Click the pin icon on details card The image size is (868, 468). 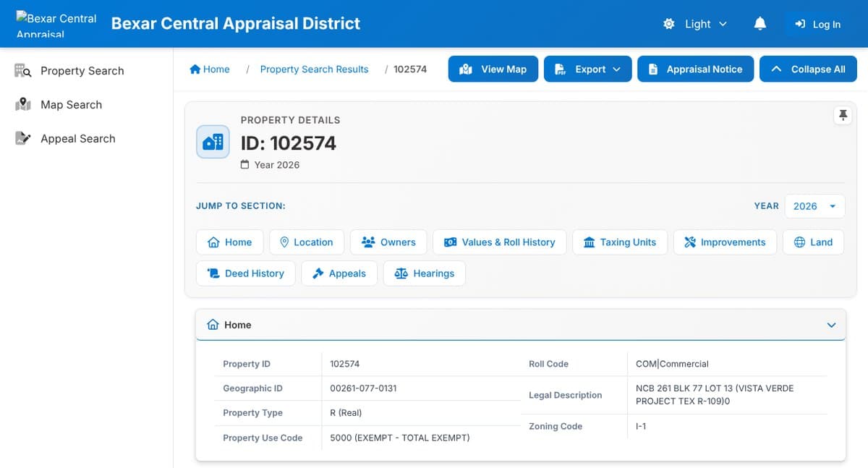pos(843,115)
